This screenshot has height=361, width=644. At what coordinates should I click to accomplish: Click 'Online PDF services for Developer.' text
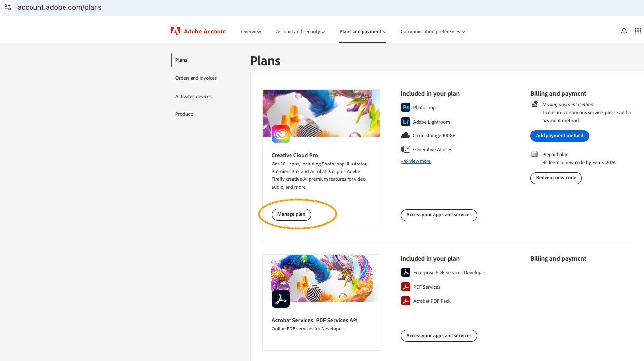pos(308,329)
